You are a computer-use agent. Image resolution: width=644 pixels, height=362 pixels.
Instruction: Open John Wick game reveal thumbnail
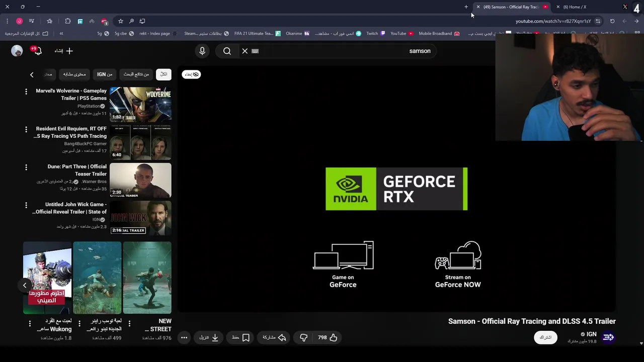point(140,218)
